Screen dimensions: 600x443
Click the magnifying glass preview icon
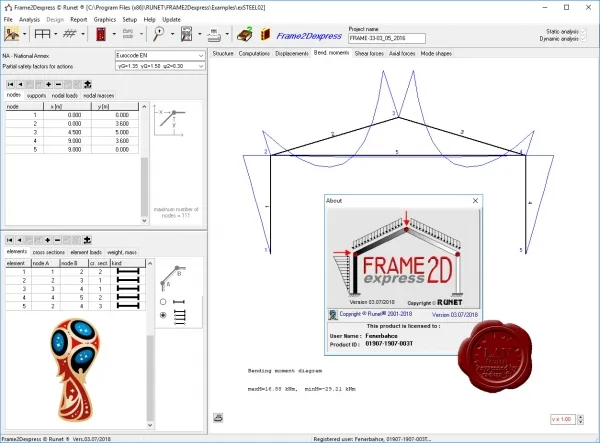click(158, 34)
